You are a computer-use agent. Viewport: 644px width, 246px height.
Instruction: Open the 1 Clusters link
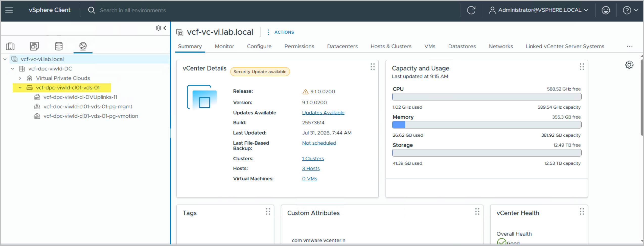coord(313,159)
